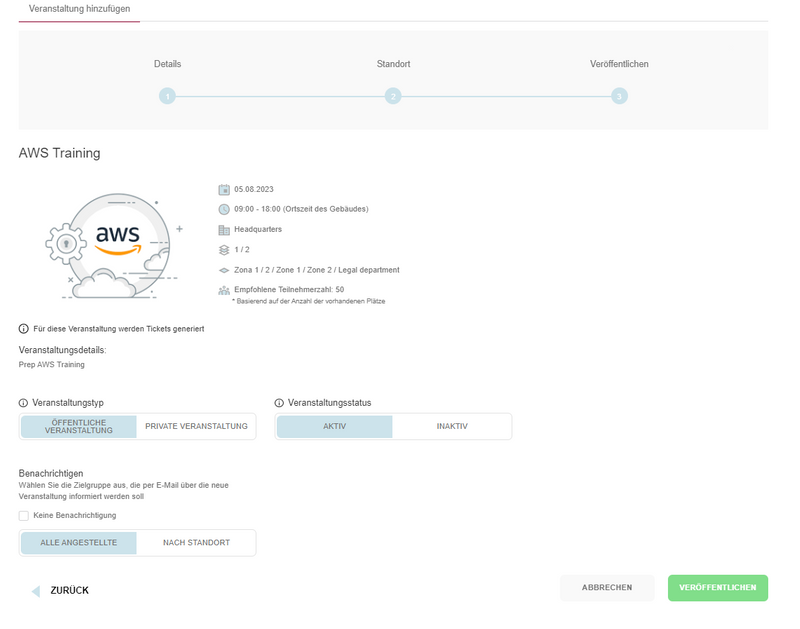The image size is (800, 629).
Task: Choose Nach Standort notification option
Action: tap(196, 543)
